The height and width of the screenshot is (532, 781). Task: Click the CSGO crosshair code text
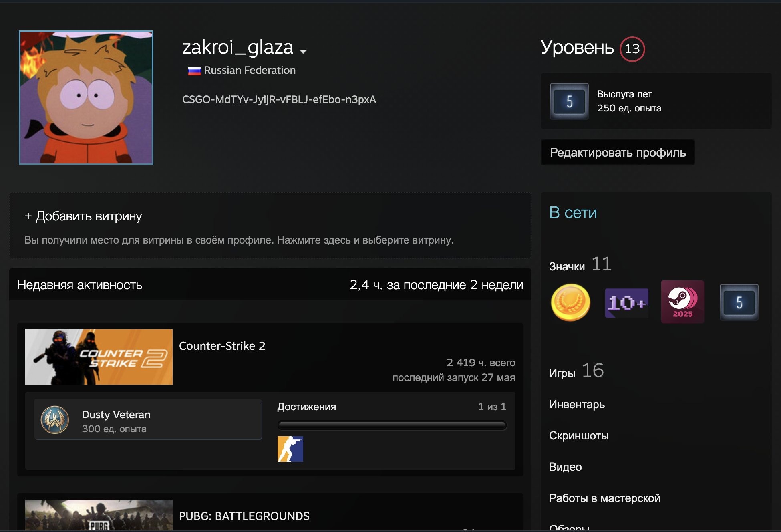279,99
